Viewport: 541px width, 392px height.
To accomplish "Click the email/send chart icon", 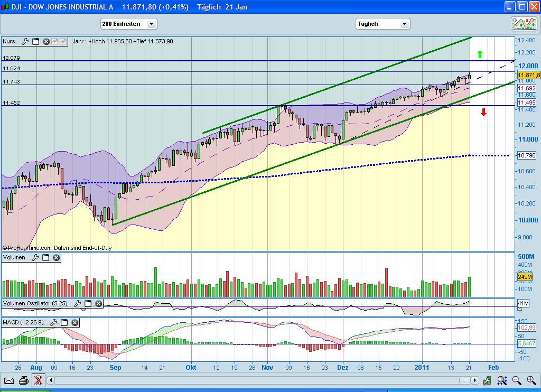I will point(9,380).
